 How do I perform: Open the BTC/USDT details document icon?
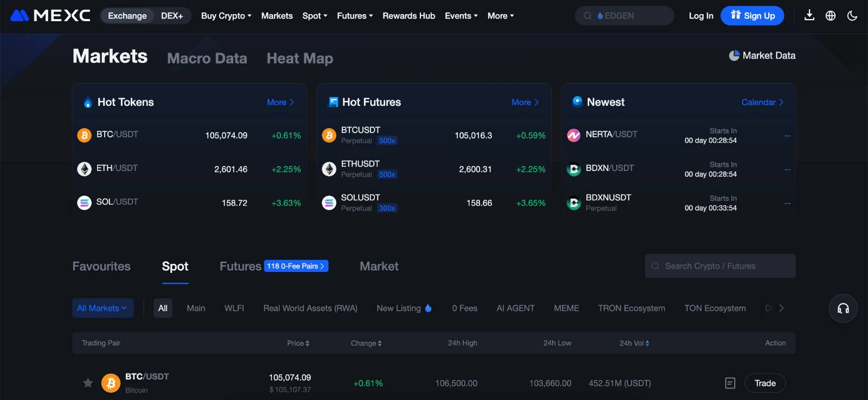730,383
